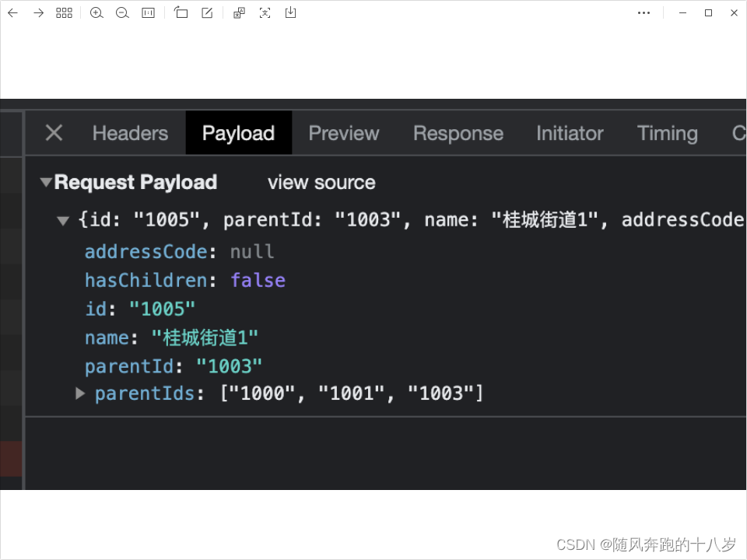747x560 pixels.
Task: Collapse the expanded payload object
Action: (63, 220)
